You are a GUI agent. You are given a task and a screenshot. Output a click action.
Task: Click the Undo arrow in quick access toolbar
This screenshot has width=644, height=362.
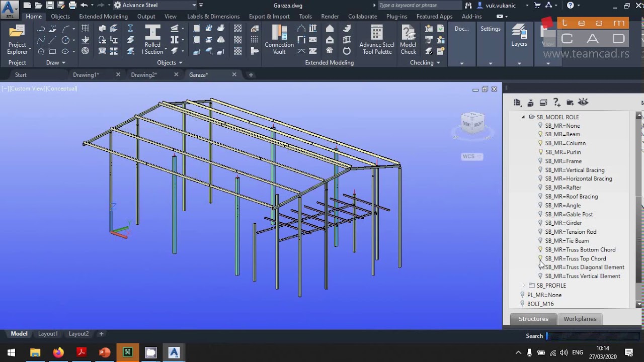[84, 5]
